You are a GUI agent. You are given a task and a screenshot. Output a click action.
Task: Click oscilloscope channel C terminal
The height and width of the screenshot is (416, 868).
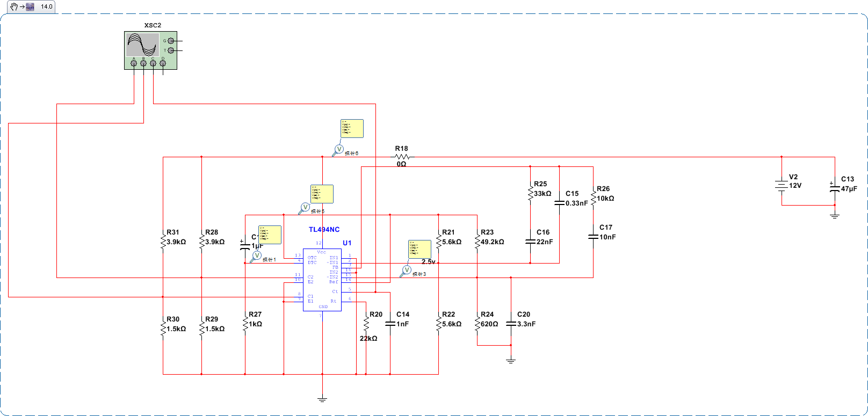pos(153,63)
